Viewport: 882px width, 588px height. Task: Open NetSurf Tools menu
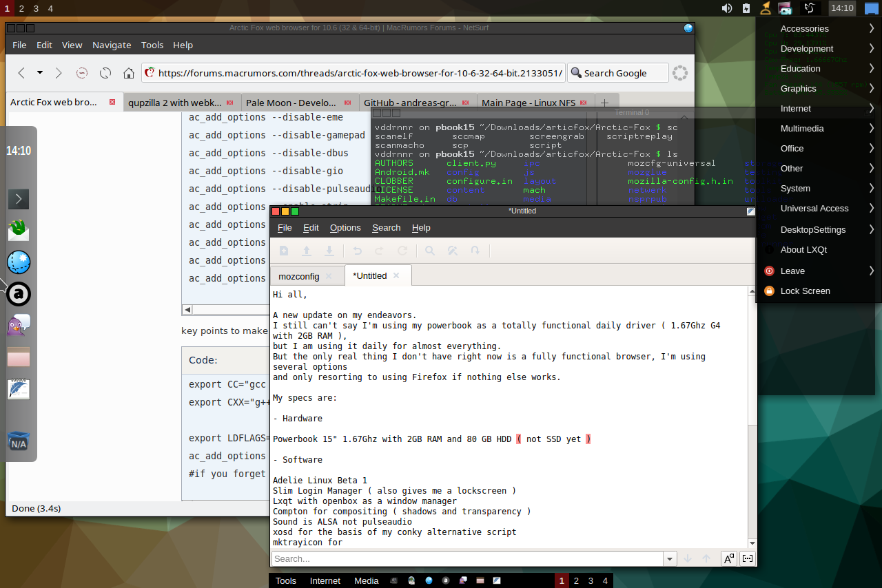(x=152, y=45)
